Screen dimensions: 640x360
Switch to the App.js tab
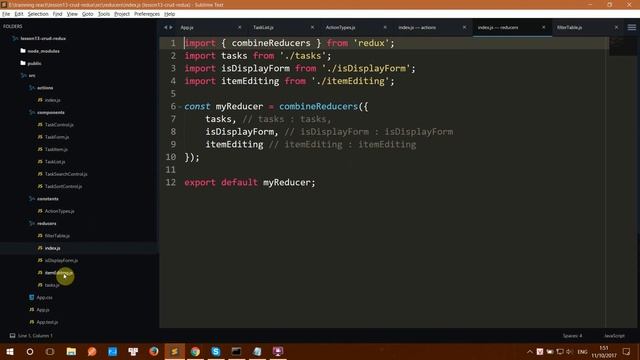pos(187,27)
